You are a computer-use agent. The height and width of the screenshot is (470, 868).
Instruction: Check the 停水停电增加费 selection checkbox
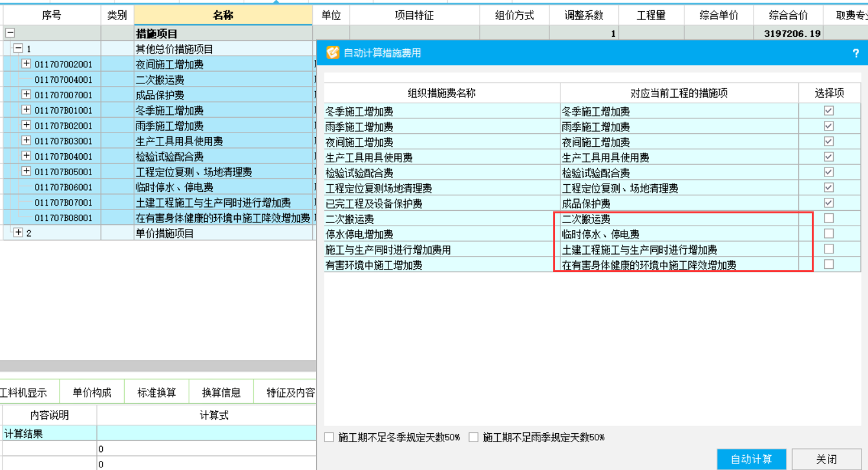tap(829, 233)
